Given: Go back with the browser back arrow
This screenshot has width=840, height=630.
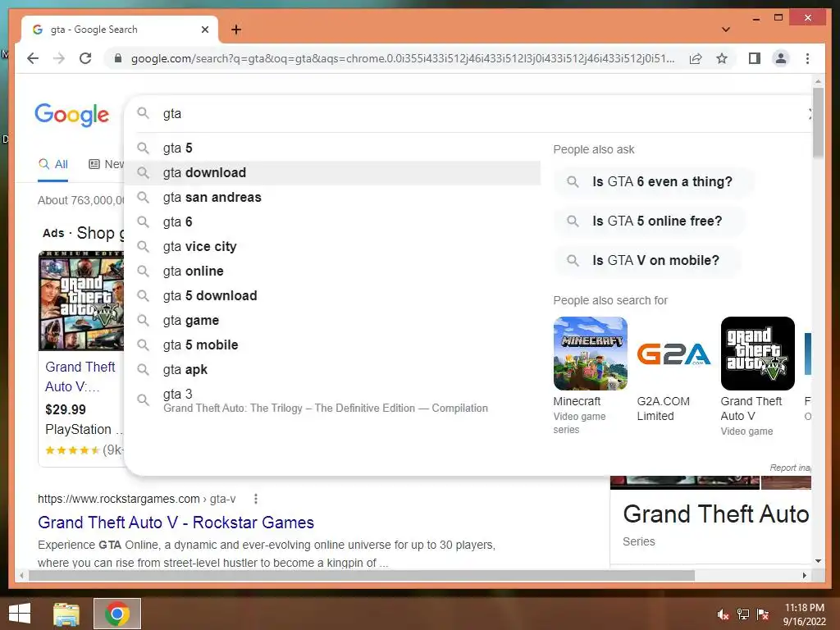Looking at the screenshot, I should [33, 58].
